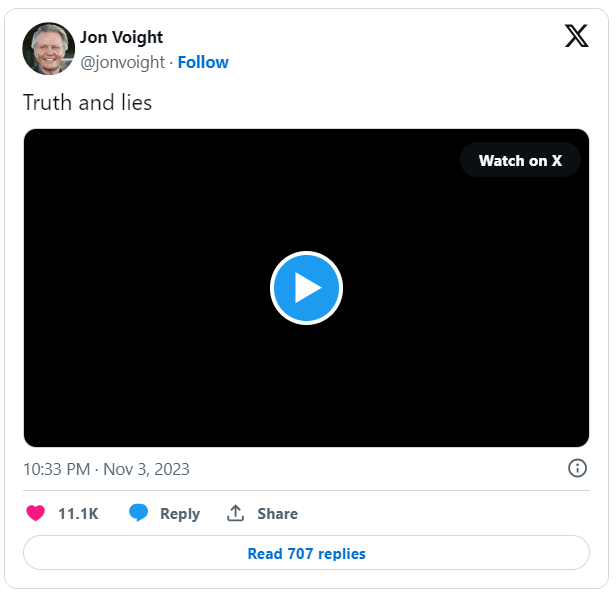Click the @jonvoight handle

point(123,62)
